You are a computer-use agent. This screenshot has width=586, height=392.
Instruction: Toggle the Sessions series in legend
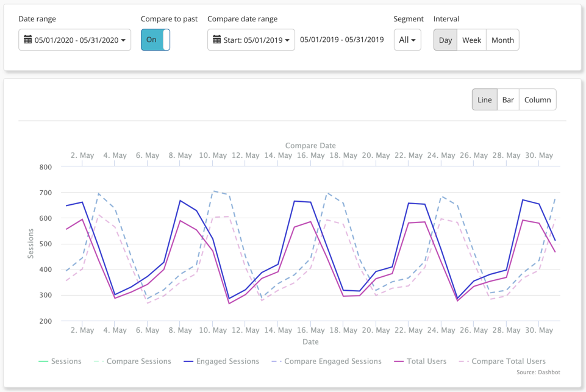pos(60,362)
